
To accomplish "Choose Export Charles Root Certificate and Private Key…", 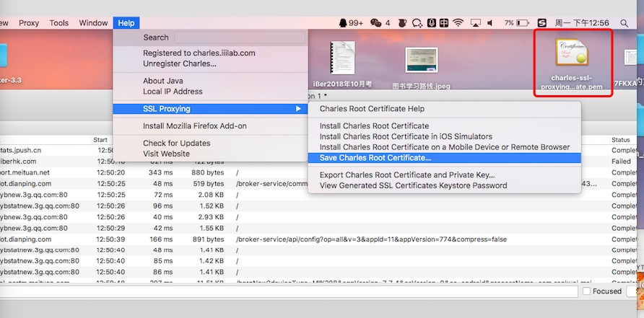I will tap(407, 175).
